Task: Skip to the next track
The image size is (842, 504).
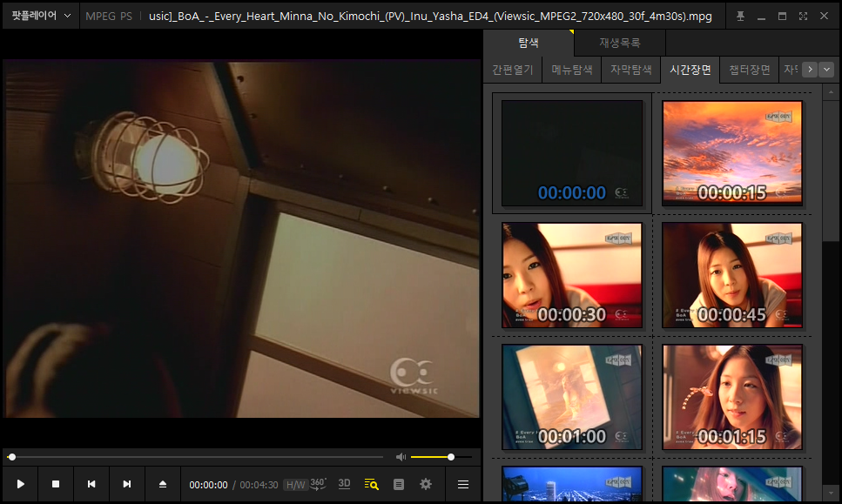Action: [127, 484]
